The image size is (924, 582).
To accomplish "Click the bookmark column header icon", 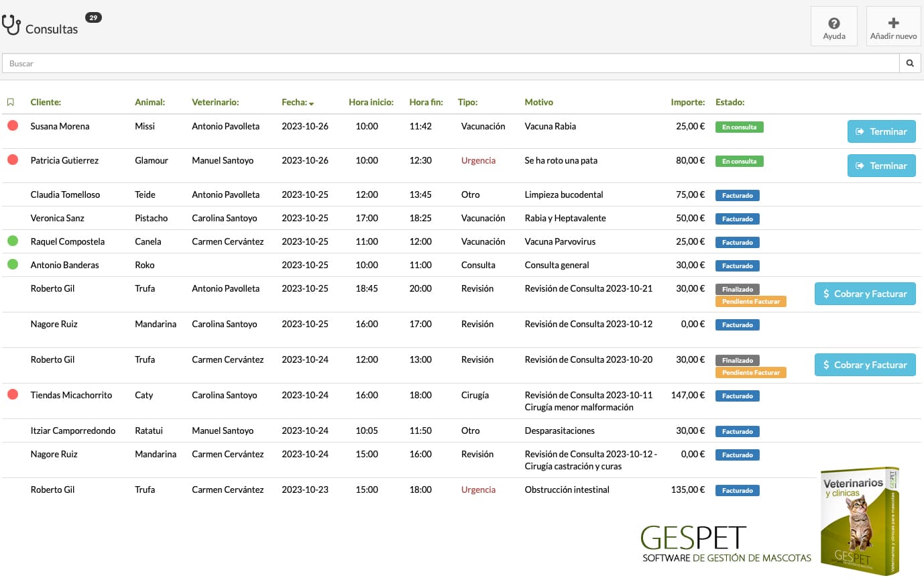I will (x=10, y=103).
